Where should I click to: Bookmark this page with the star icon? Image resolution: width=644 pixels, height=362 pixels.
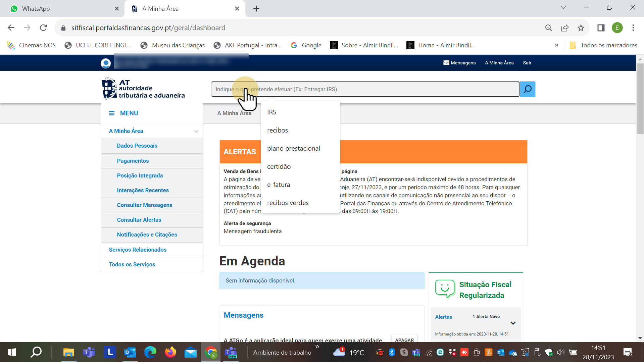click(581, 28)
